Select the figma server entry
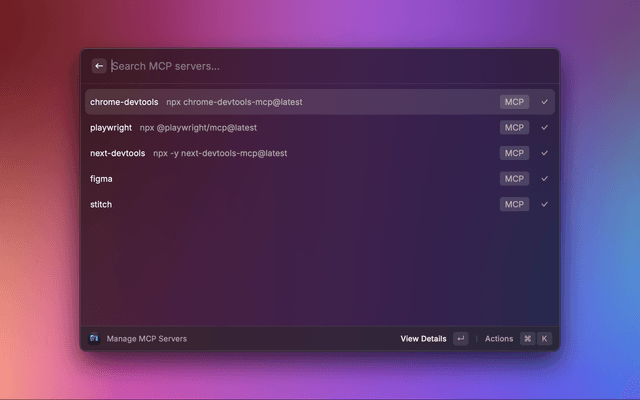 (x=300, y=179)
